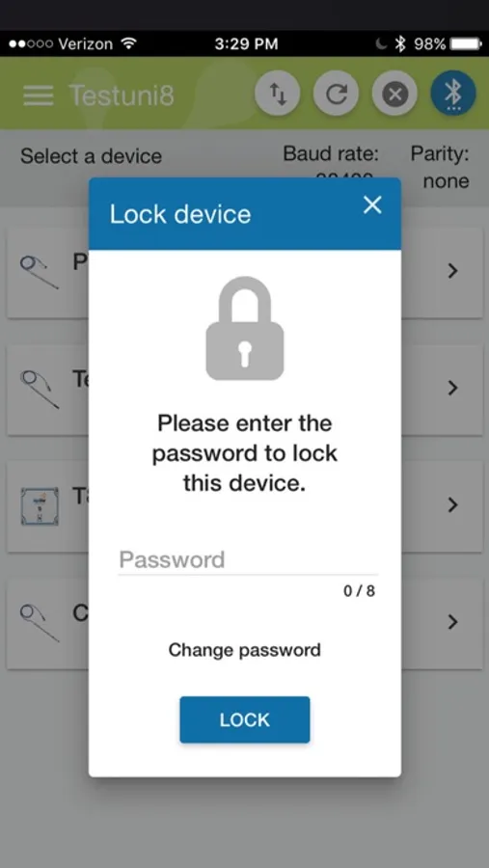Open the third device row chevron
The height and width of the screenshot is (868, 489).
[453, 504]
